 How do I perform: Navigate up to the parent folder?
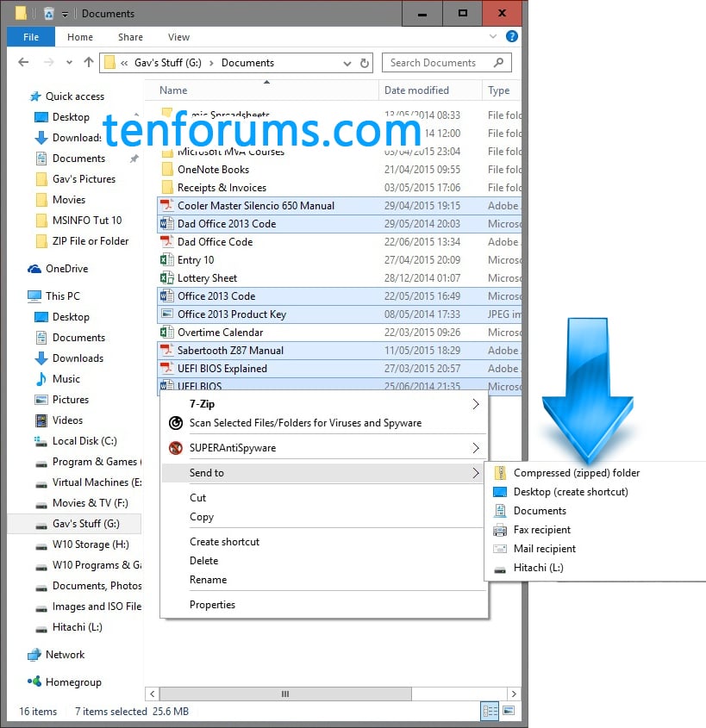pyautogui.click(x=89, y=62)
